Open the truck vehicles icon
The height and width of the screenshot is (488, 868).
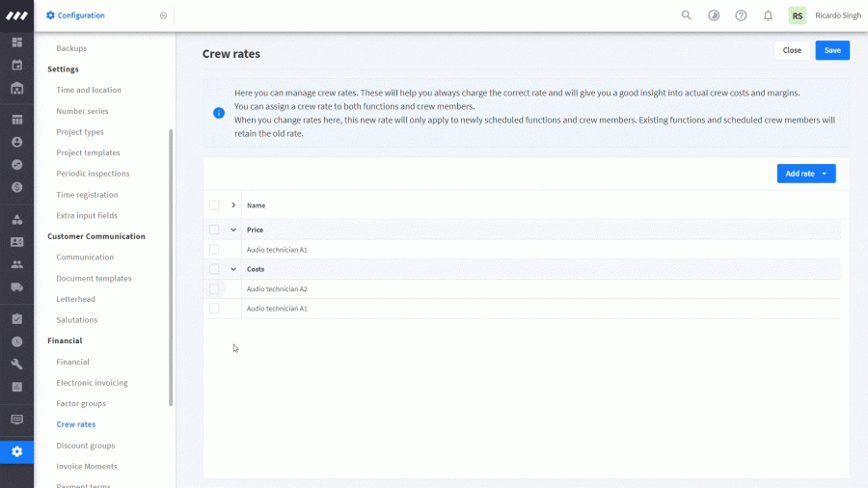point(17,287)
